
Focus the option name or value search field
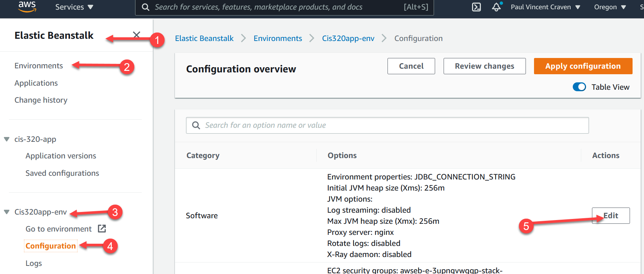388,125
